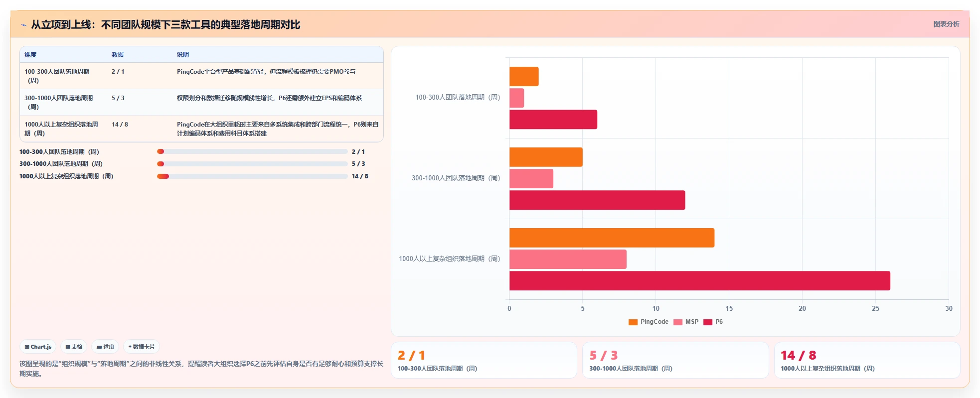Image resolution: width=980 pixels, height=398 pixels.
Task: Click the P6 legend text
Action: [x=719, y=322]
